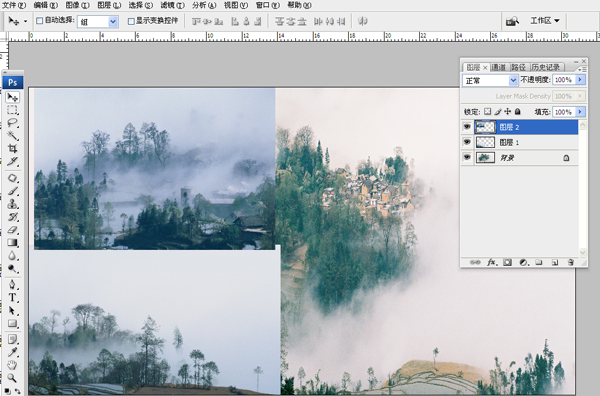
Task: Select the Healing Brush tool
Action: pos(12,178)
